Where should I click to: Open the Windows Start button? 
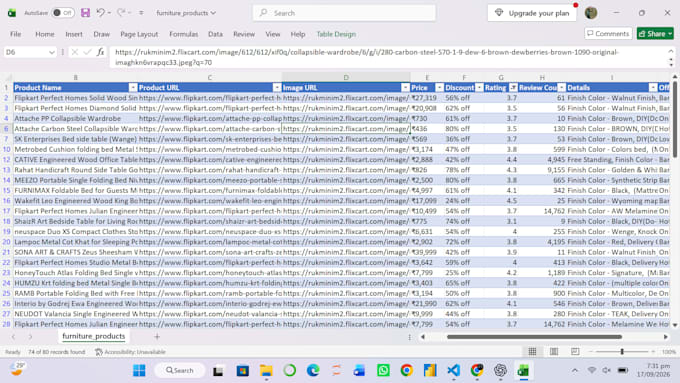(x=139, y=370)
